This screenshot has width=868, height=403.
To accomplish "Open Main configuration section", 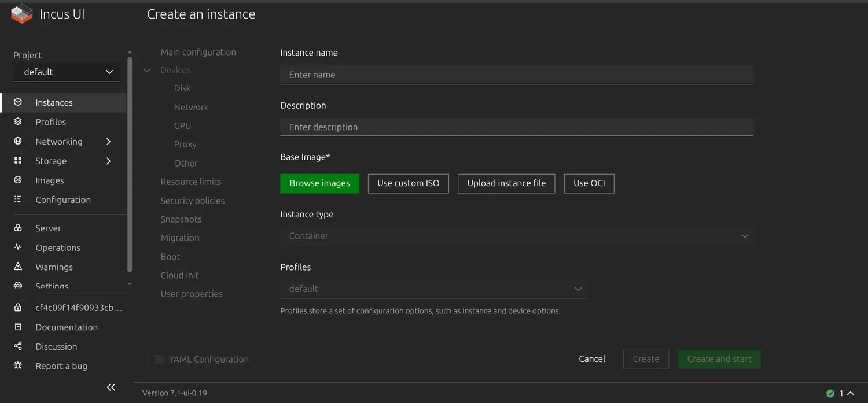I will [x=198, y=52].
